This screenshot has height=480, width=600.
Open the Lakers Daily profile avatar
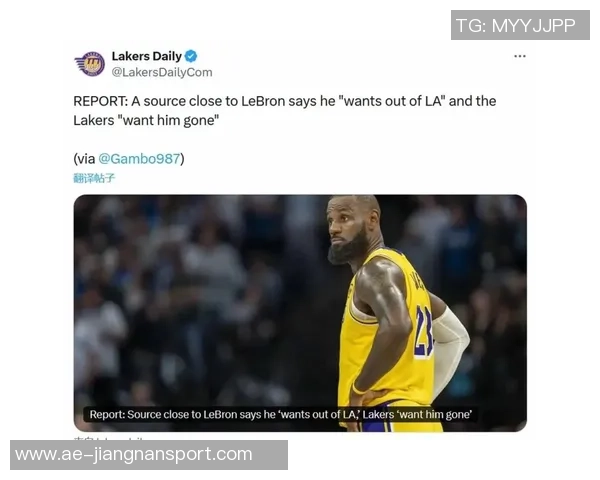(90, 64)
